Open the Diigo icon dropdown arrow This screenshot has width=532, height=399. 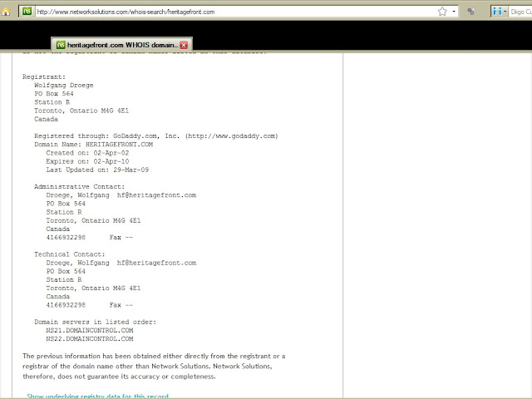point(505,12)
